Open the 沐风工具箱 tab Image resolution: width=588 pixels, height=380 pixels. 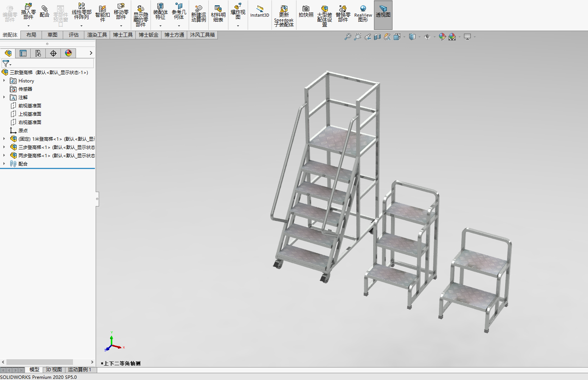202,35
